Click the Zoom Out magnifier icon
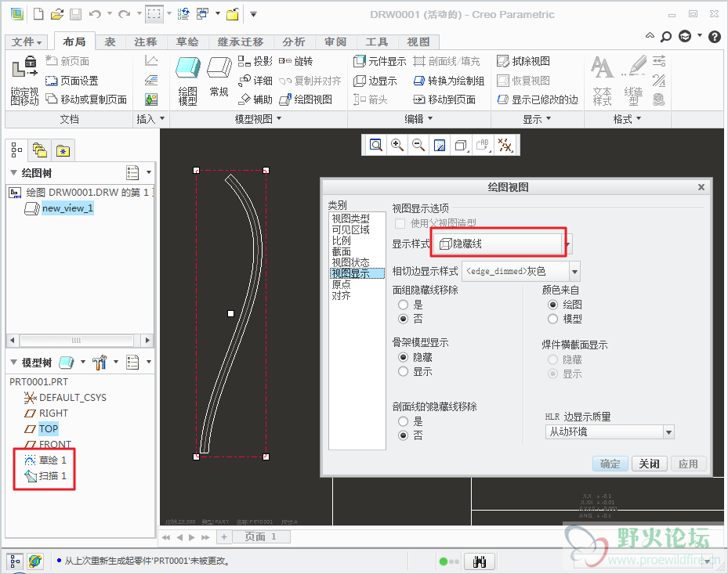 pyautogui.click(x=418, y=145)
